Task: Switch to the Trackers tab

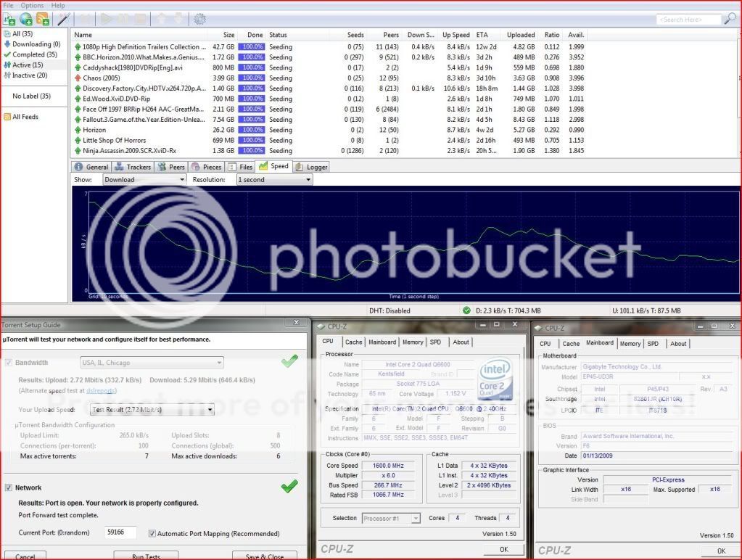Action: coord(133,167)
